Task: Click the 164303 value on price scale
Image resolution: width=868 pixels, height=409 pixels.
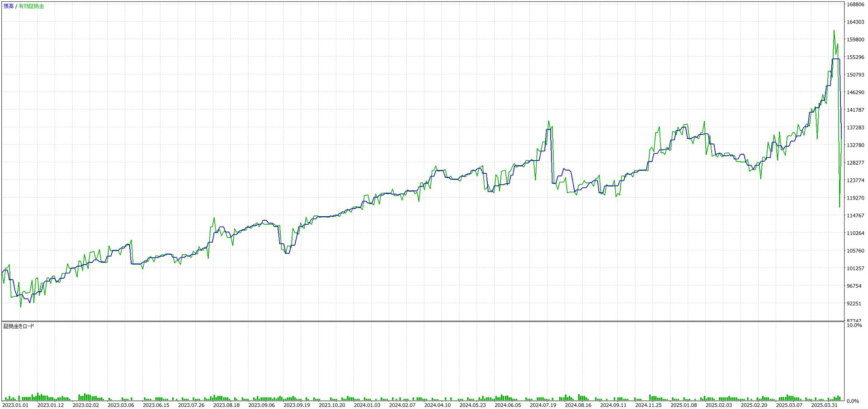Action: click(x=855, y=22)
